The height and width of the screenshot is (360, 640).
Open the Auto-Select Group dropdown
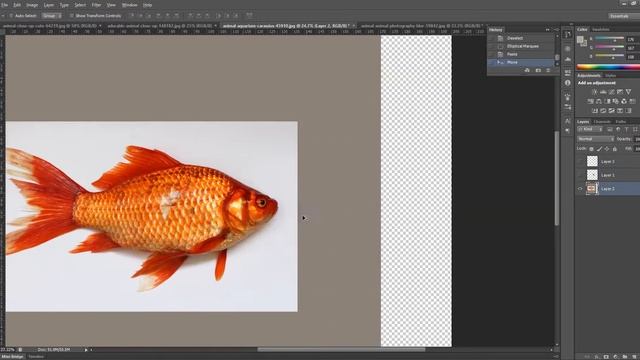(x=51, y=16)
